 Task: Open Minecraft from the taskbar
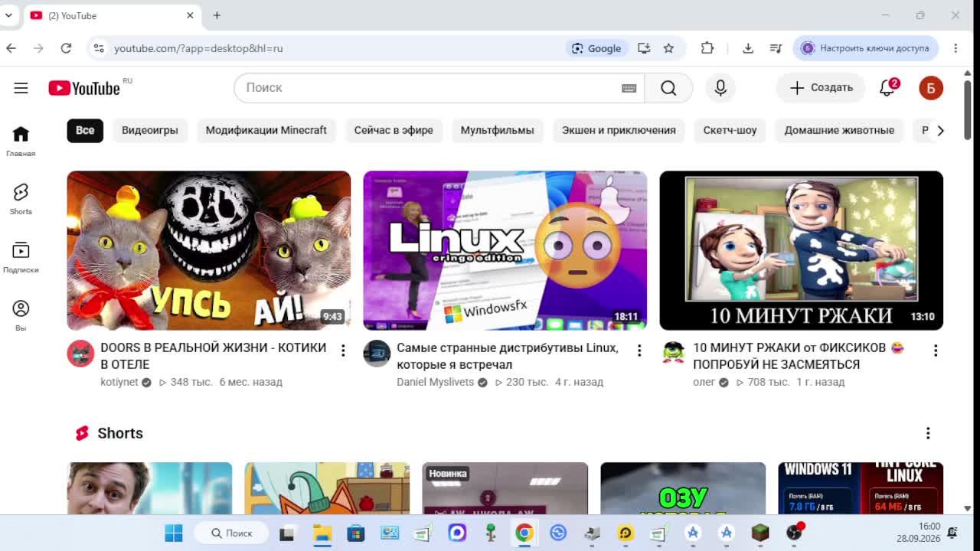coord(759,533)
